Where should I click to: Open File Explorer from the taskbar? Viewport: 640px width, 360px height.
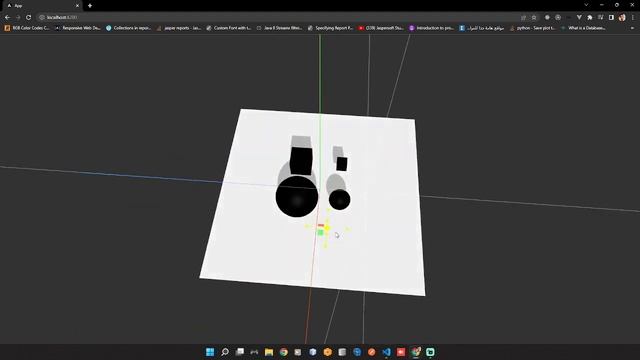click(x=269, y=352)
